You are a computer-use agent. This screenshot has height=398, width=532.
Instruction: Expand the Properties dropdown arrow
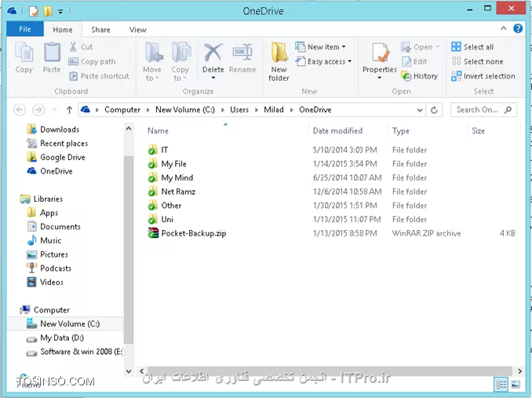379,78
